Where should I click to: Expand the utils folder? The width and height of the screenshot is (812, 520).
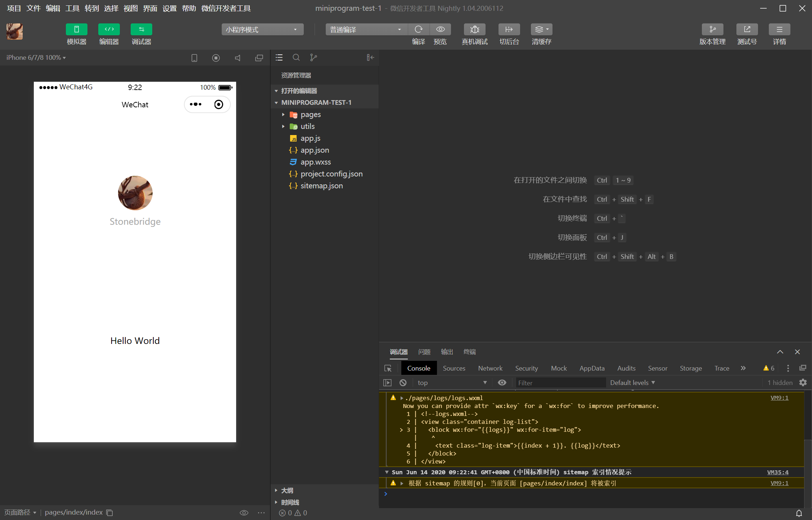[x=324, y=126]
